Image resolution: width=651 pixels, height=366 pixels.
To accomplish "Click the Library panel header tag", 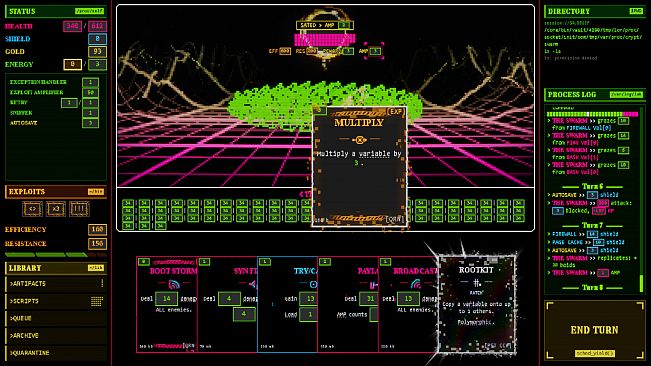I will click(x=96, y=268).
